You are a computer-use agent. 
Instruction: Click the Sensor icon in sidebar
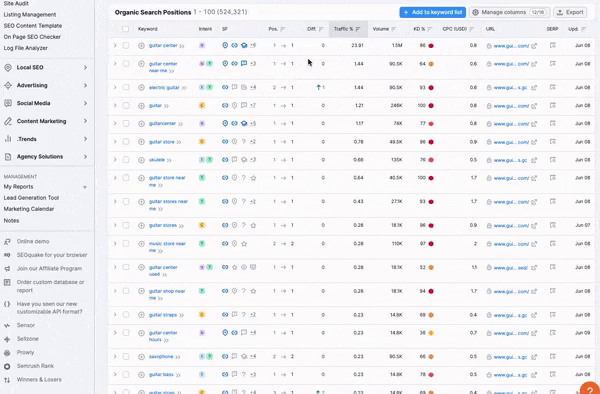tap(7, 325)
